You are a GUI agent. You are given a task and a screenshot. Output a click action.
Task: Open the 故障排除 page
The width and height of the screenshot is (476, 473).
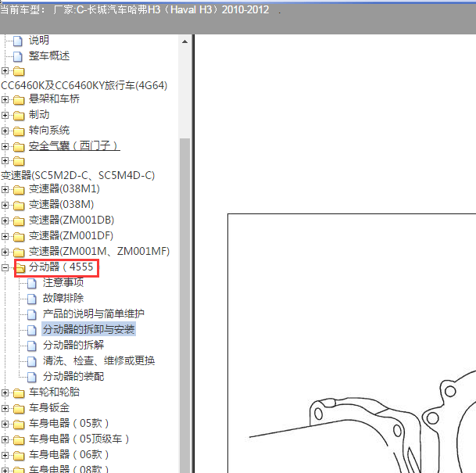pyautogui.click(x=63, y=298)
